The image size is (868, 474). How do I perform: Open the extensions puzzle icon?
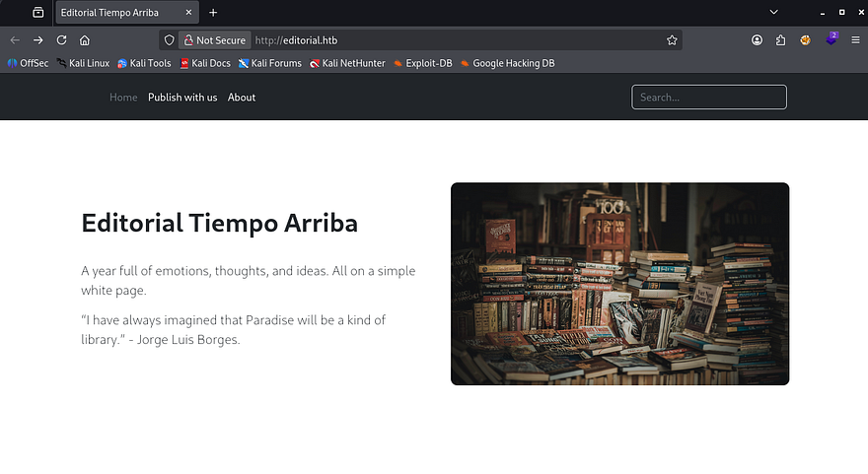(x=780, y=40)
